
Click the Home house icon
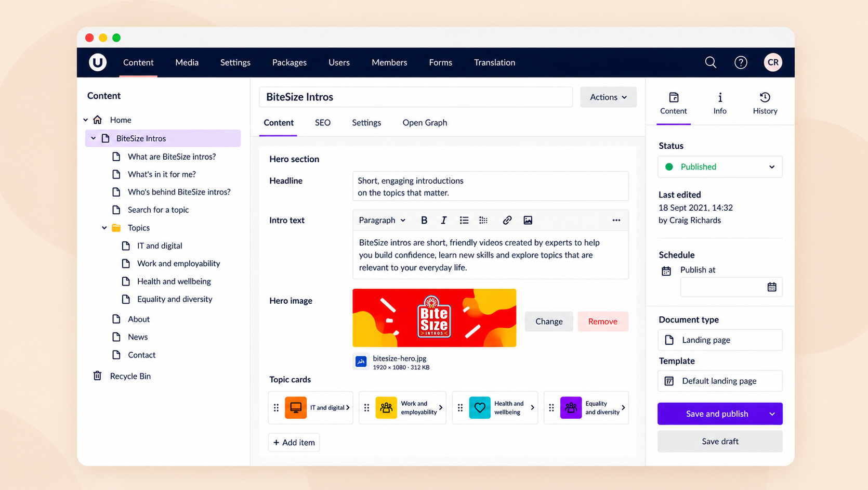point(97,120)
